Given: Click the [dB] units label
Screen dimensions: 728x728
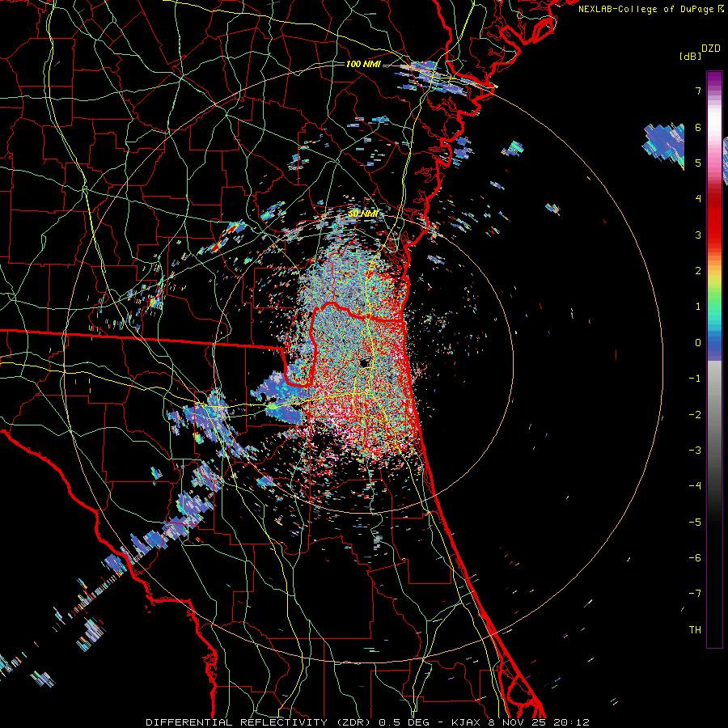Looking at the screenshot, I should click(x=691, y=56).
